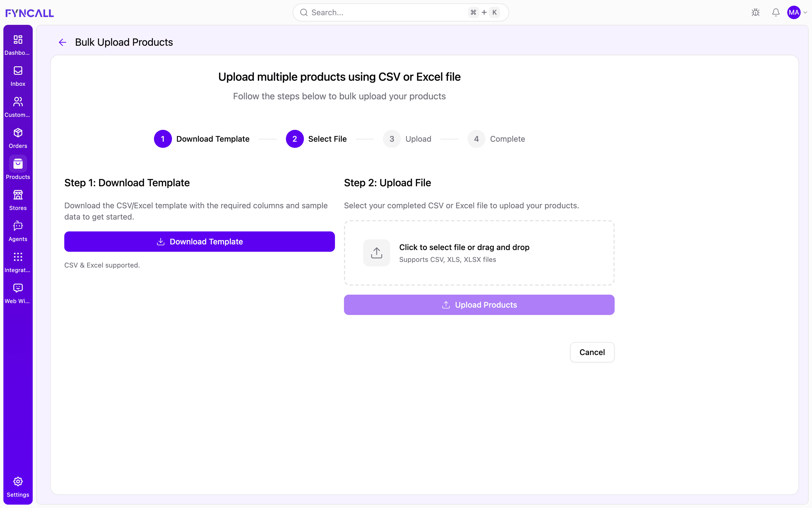Click the upload arrow icon in the drop zone
Screen dimensions: 812x508
tap(376, 253)
